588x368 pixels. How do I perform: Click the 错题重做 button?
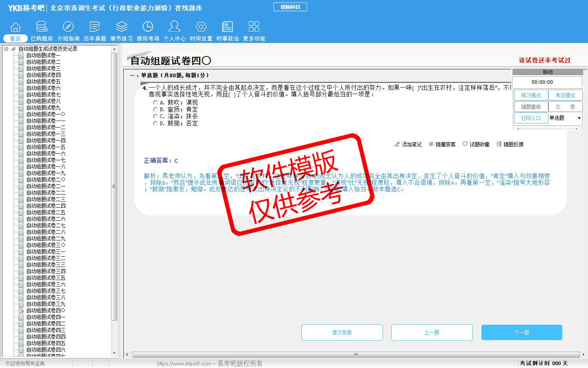tap(531, 107)
